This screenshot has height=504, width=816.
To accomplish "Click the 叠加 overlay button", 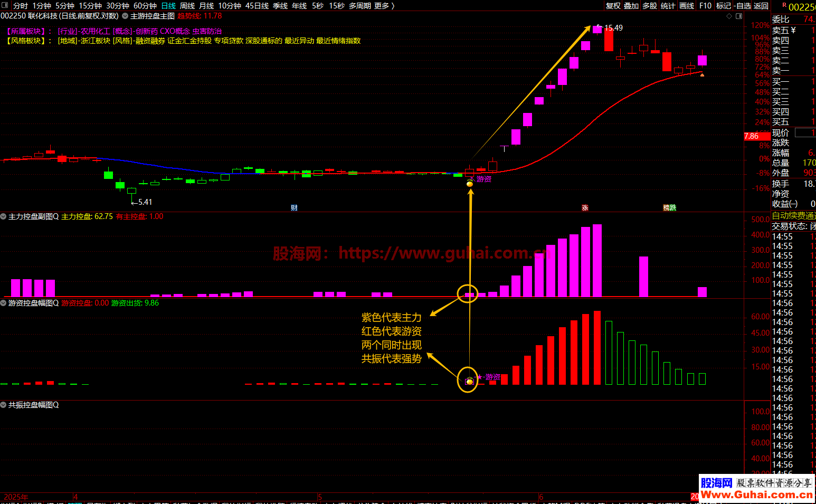I will 631,6.
